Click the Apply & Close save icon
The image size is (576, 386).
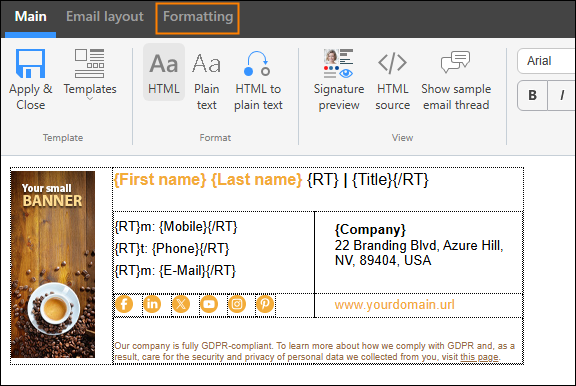[30, 64]
